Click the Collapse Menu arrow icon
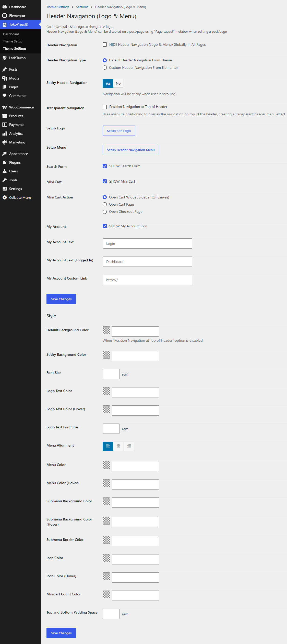287x644 pixels. click(x=5, y=197)
